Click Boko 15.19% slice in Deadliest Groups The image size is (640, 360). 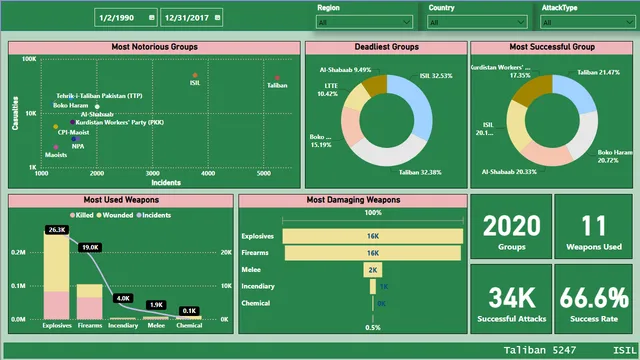pyautogui.click(x=351, y=127)
